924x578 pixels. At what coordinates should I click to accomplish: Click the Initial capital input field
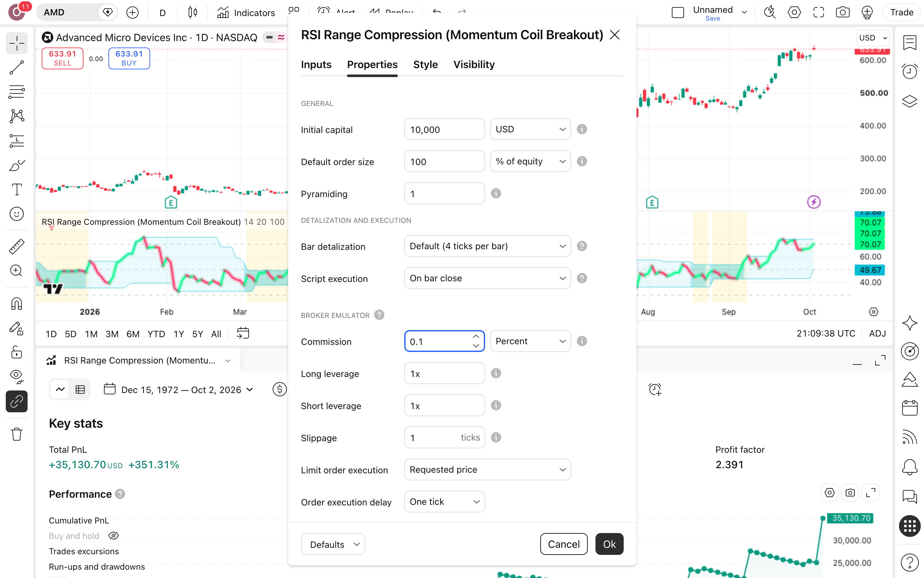click(x=444, y=129)
